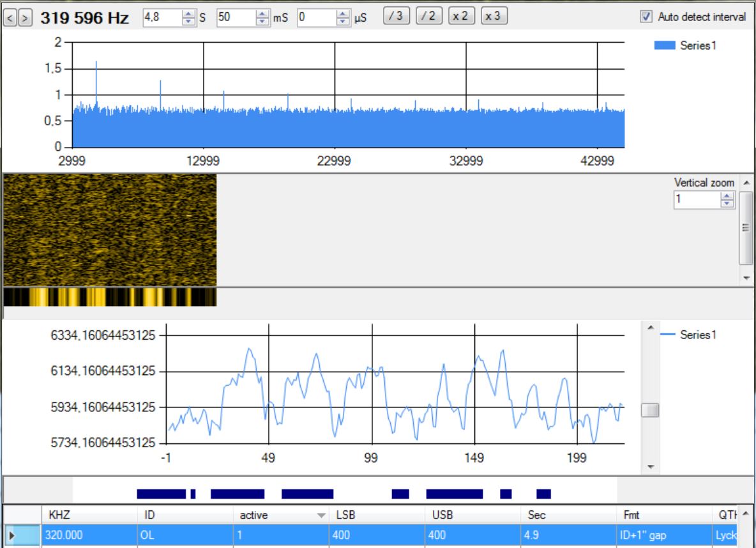
Task: Click the waterfall panel scrollbar up arrow
Action: click(x=746, y=182)
